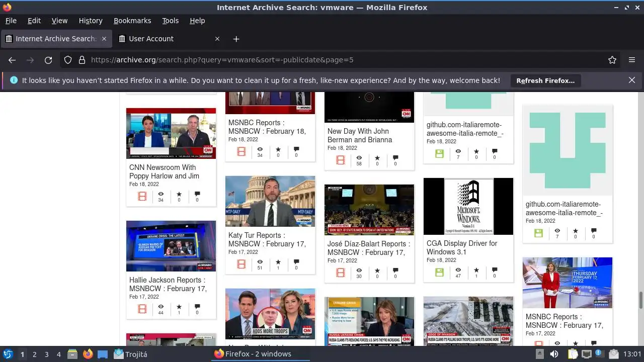Click favorites star on Hallie Jackson Reports card
Image resolution: width=644 pixels, height=362 pixels.
point(179,306)
